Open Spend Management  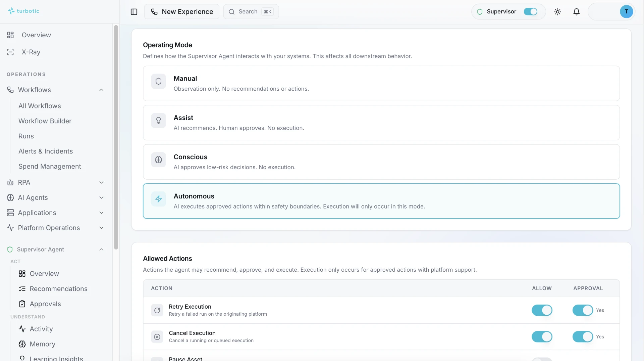50,166
